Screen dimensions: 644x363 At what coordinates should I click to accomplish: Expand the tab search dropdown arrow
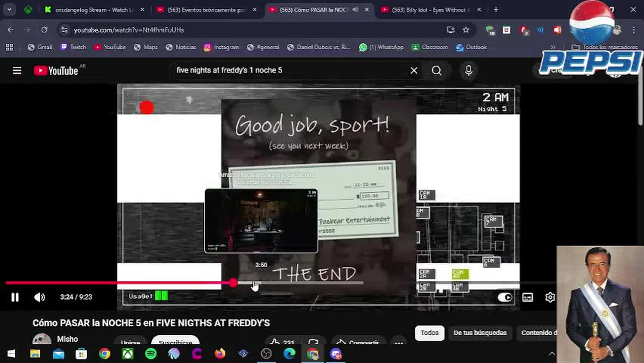pos(9,10)
